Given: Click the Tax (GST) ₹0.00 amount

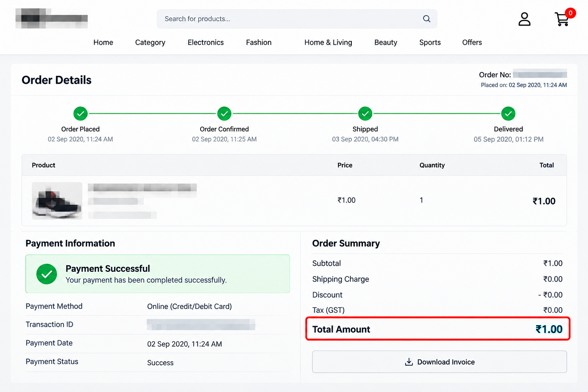Looking at the screenshot, I should (553, 310).
